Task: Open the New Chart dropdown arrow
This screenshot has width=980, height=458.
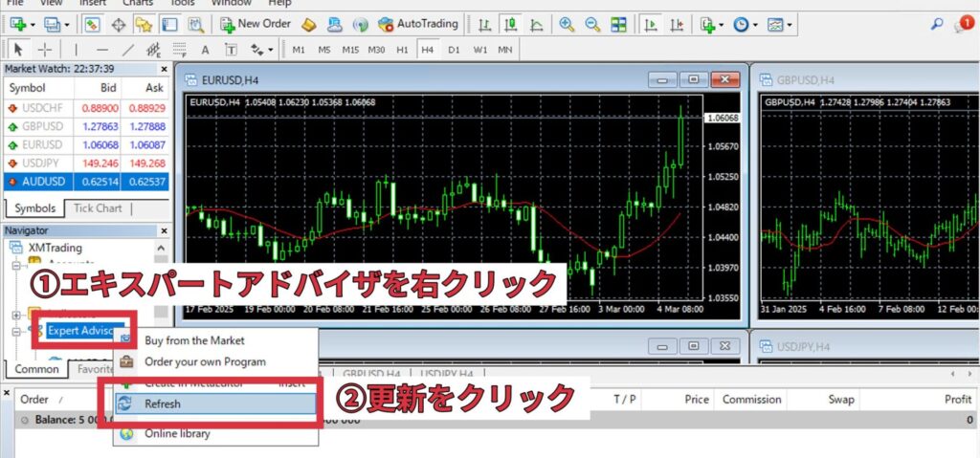Action: (33, 25)
